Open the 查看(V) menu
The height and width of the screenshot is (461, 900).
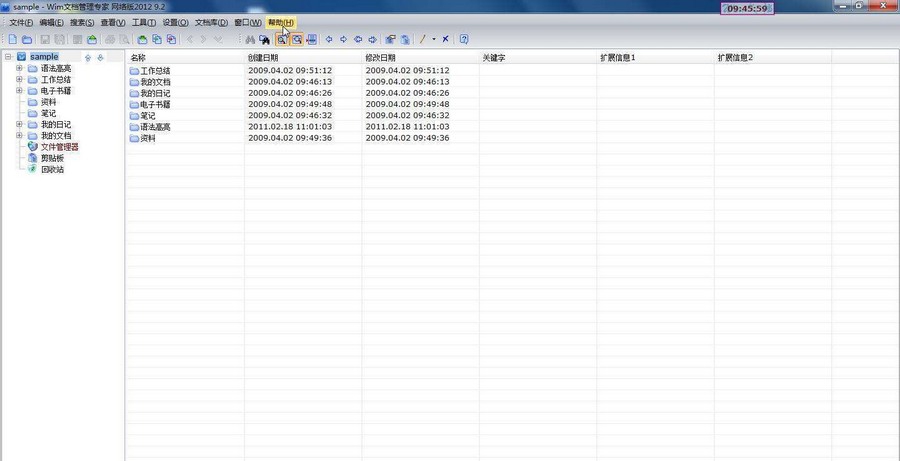[x=112, y=23]
